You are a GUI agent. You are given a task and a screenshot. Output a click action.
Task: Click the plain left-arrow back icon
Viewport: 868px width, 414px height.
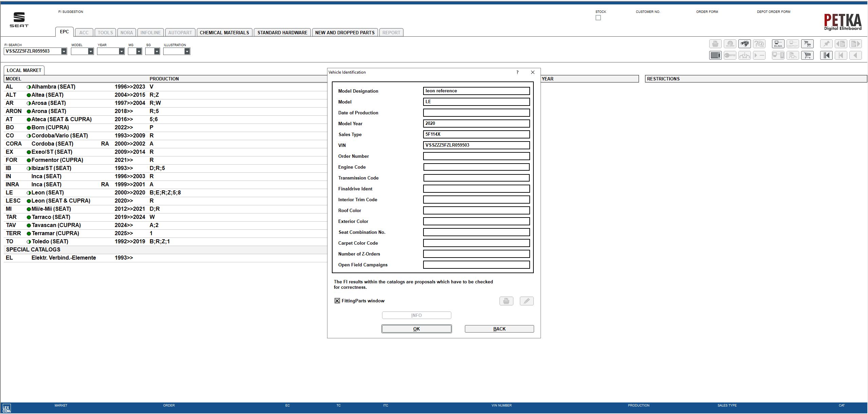tap(855, 55)
